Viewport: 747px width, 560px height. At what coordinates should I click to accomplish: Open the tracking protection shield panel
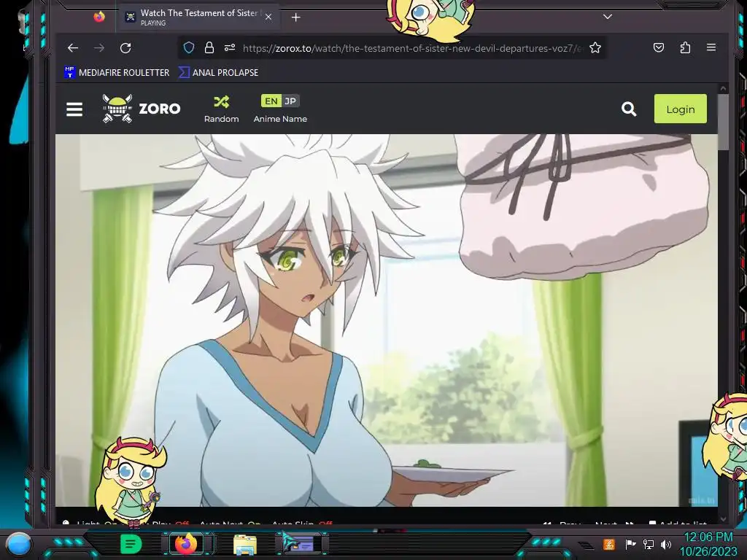pyautogui.click(x=189, y=47)
